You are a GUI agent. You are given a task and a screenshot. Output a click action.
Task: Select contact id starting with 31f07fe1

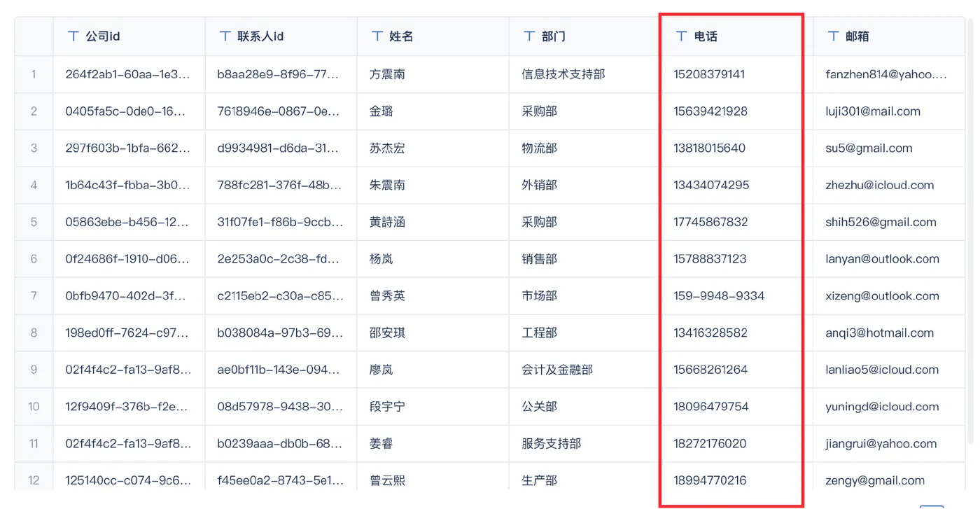coord(280,223)
